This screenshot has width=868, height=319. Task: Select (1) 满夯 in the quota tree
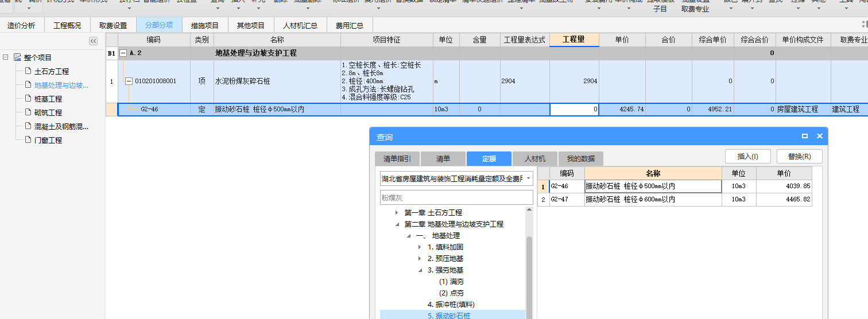451,282
